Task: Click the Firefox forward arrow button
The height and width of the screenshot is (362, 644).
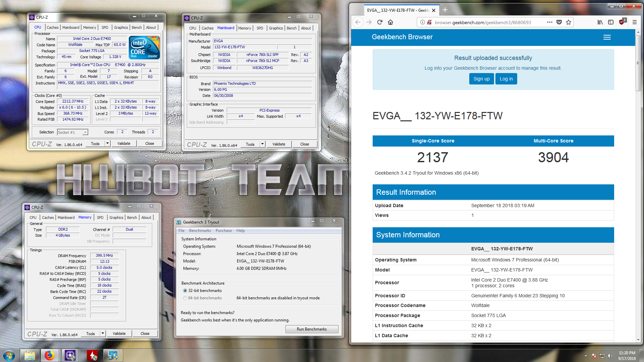Action: tap(369, 22)
